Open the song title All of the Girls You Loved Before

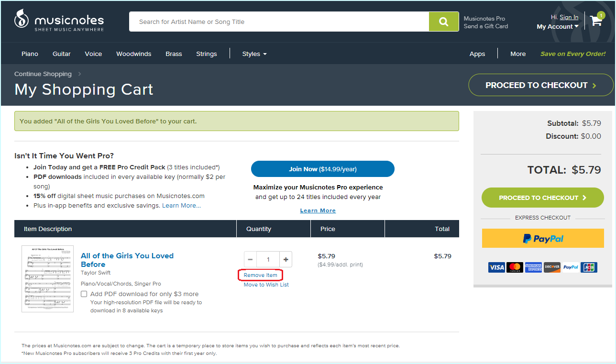click(127, 260)
